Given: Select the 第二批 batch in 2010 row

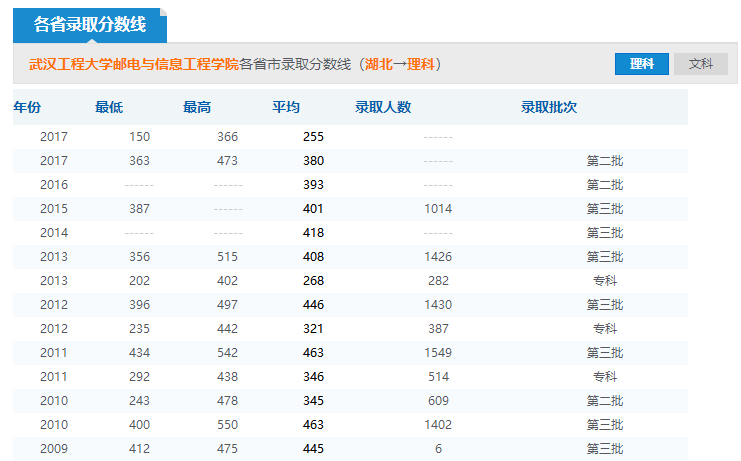Looking at the screenshot, I should (x=605, y=401).
